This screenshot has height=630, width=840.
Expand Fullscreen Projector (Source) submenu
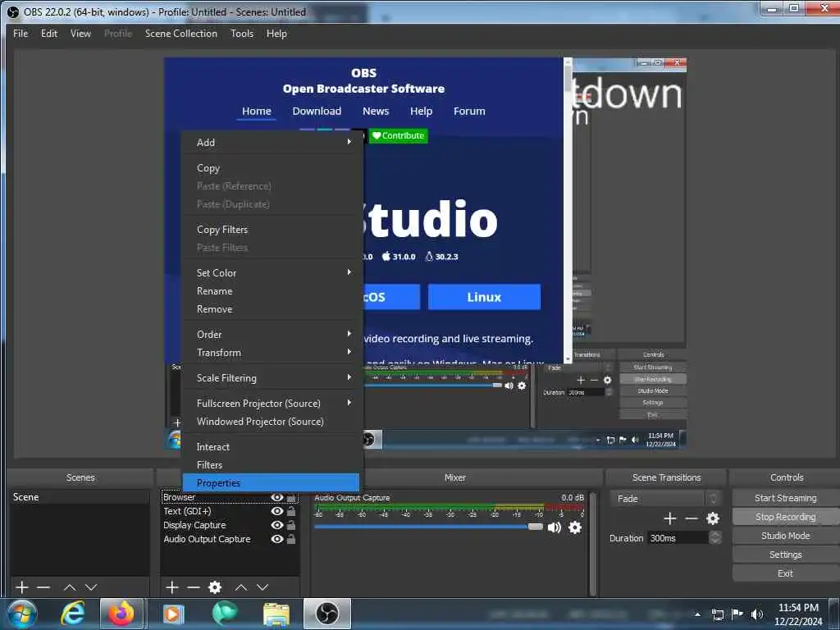coord(271,403)
